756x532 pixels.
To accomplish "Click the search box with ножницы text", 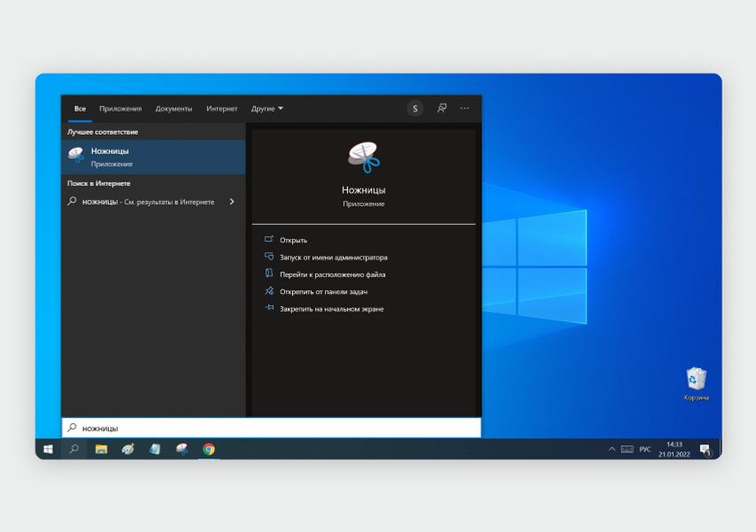I will [x=272, y=428].
